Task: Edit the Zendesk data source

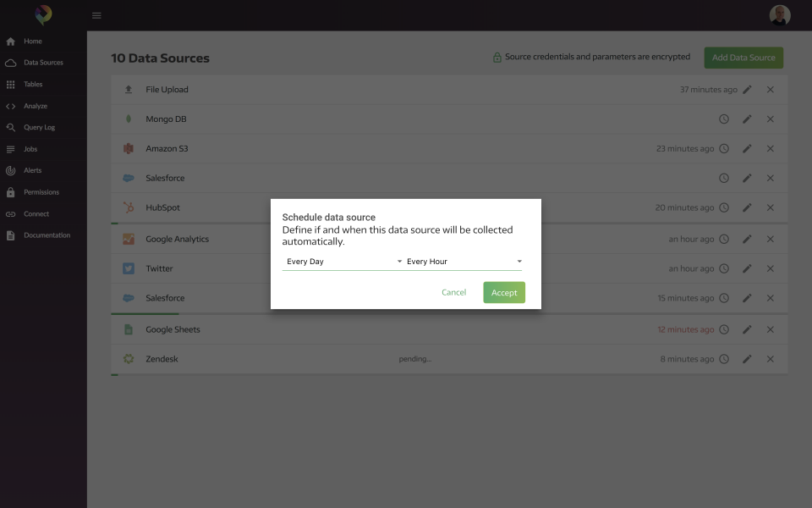Action: coord(747,359)
